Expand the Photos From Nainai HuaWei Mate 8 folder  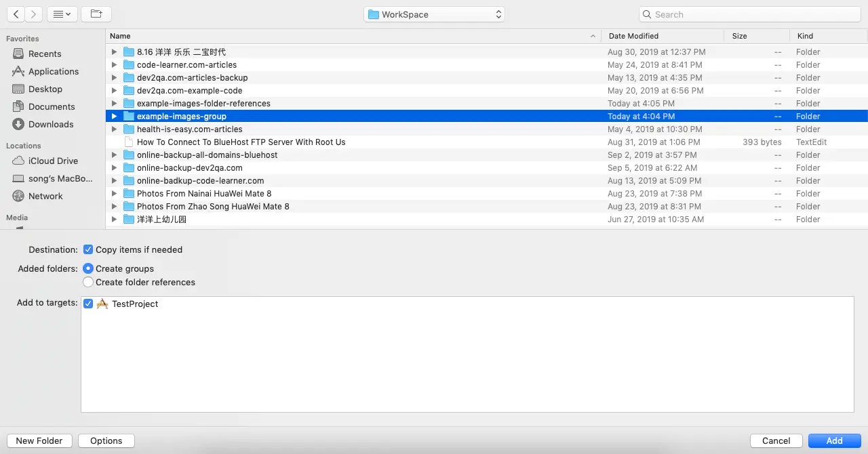coord(114,193)
